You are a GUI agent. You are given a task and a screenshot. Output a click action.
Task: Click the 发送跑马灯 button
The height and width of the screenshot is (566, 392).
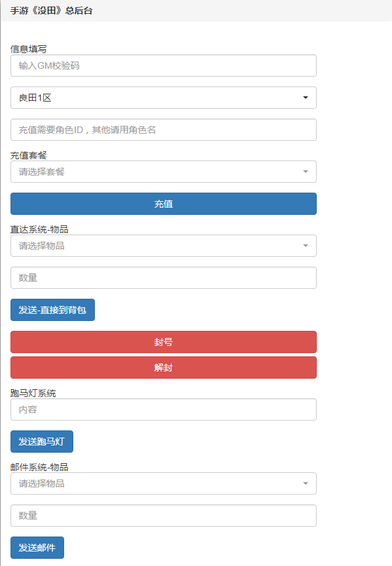[42, 442]
